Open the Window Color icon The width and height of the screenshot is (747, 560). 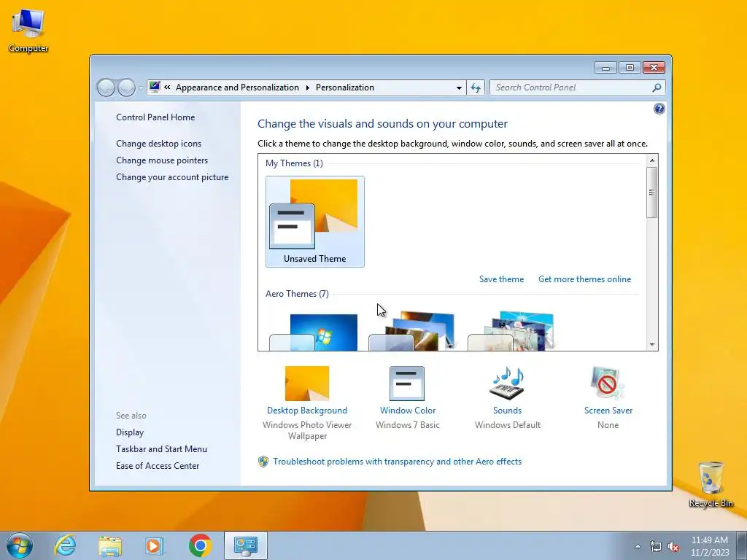(407, 384)
